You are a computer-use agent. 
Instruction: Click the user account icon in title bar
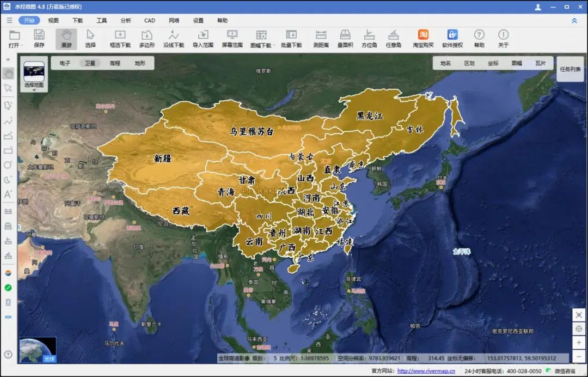pyautogui.click(x=538, y=7)
